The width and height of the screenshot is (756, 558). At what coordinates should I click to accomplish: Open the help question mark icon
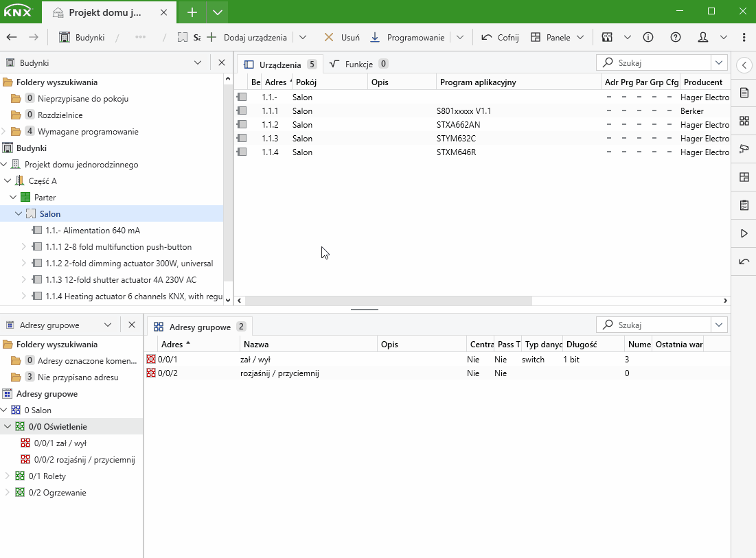pyautogui.click(x=676, y=38)
